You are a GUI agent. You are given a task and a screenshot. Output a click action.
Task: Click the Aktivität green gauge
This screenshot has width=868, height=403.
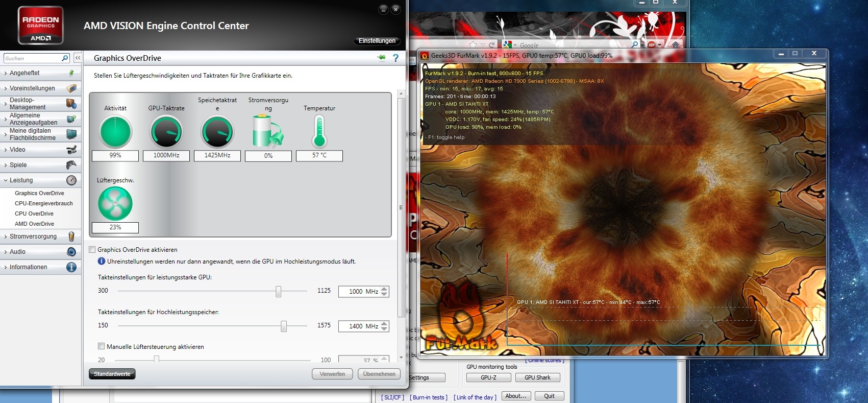point(115,132)
